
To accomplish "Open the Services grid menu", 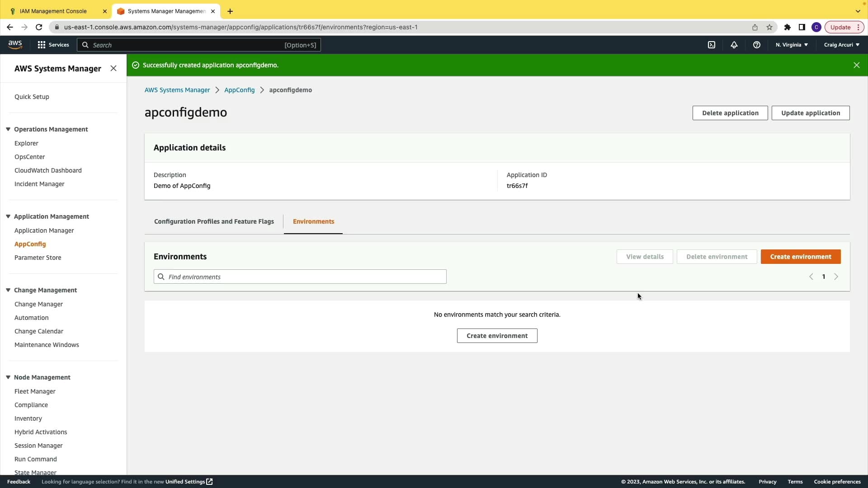I will point(53,45).
